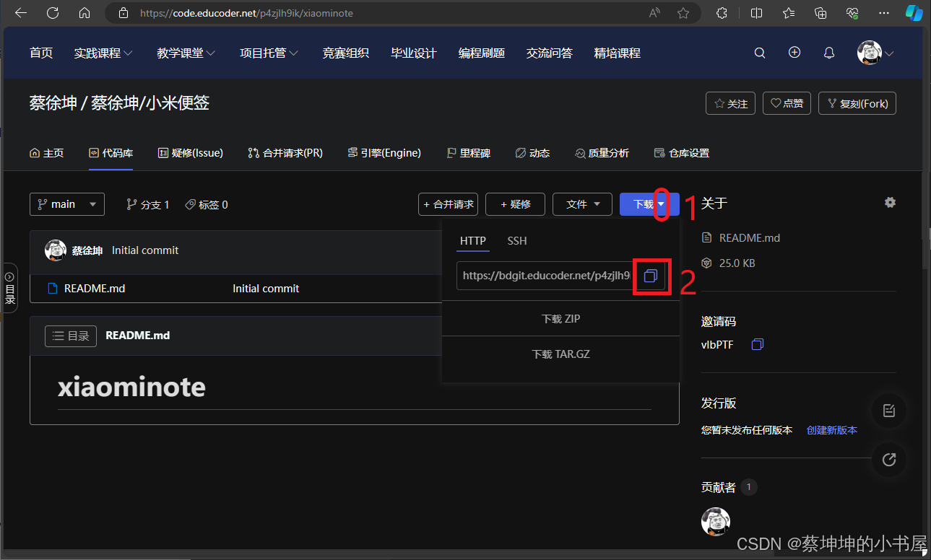The width and height of the screenshot is (931, 560).
Task: Open the browser extensions puzzle icon
Action: (x=722, y=13)
